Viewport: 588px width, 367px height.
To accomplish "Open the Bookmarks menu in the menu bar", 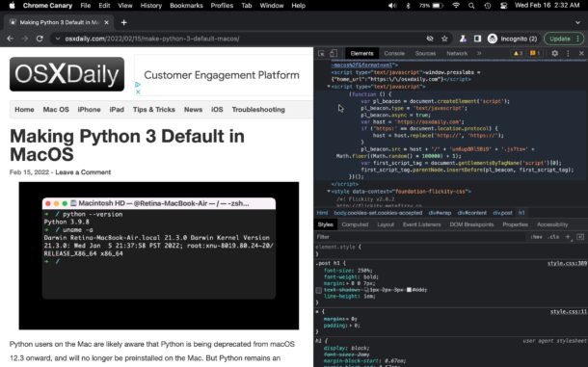I will pyautogui.click(x=186, y=6).
